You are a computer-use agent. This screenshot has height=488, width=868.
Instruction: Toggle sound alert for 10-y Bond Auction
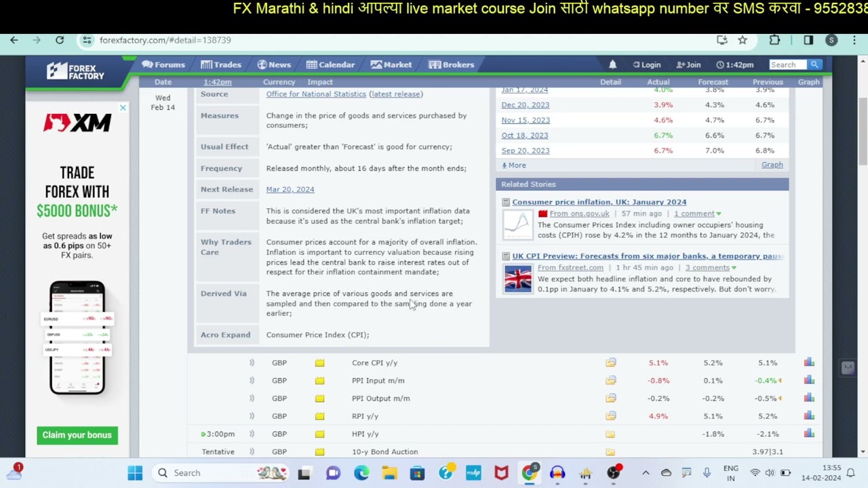(x=252, y=451)
